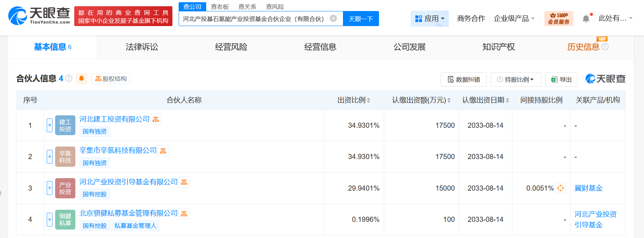Click the 天眼一下 search button
Screen dimensions: 644x238
click(x=361, y=19)
